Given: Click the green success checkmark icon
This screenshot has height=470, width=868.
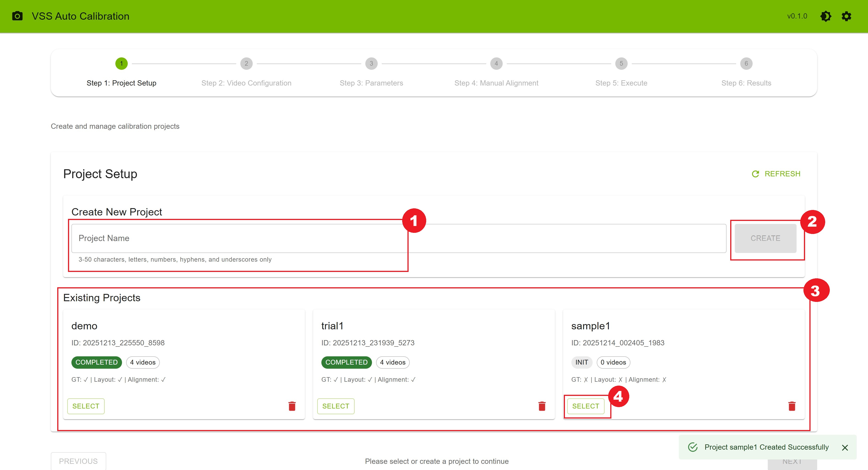Looking at the screenshot, I should tap(693, 447).
